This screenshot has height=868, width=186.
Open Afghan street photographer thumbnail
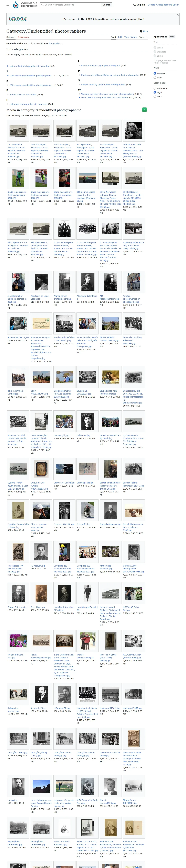click(64, 282)
